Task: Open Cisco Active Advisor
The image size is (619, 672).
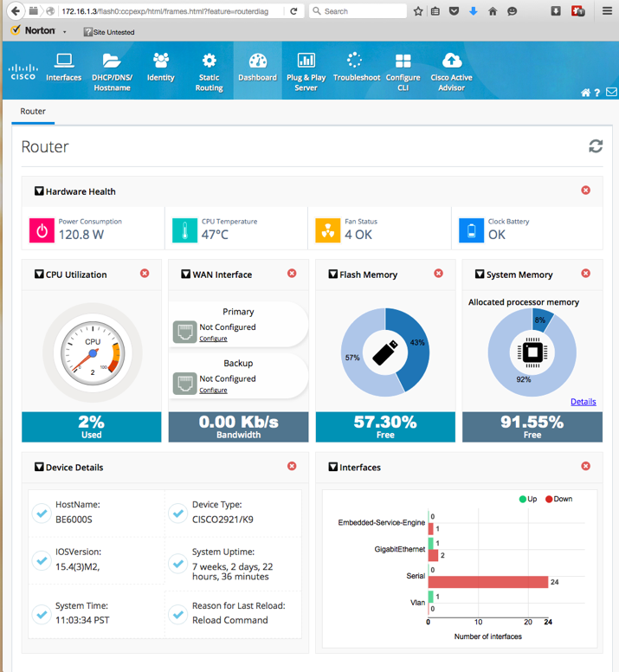Action: pos(452,72)
